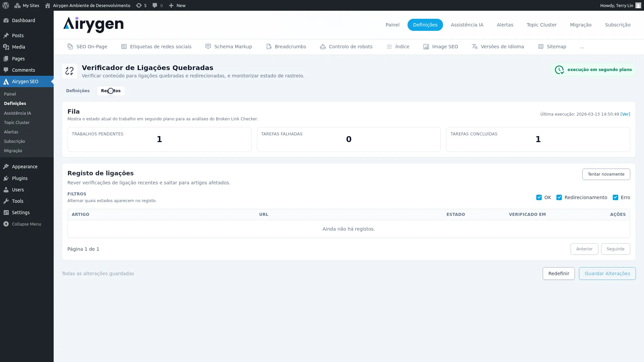Open Assistência IA in sidebar submenu
The height and width of the screenshot is (362, 644).
(x=17, y=113)
